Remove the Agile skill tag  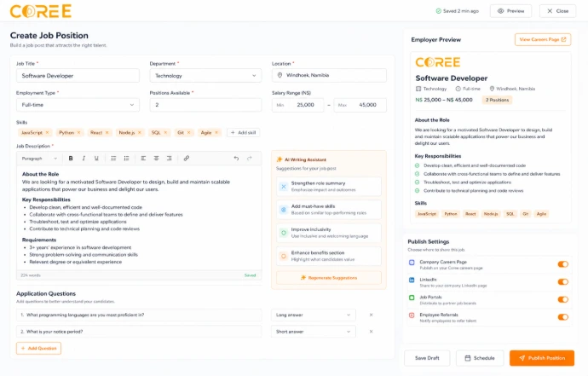coord(216,132)
